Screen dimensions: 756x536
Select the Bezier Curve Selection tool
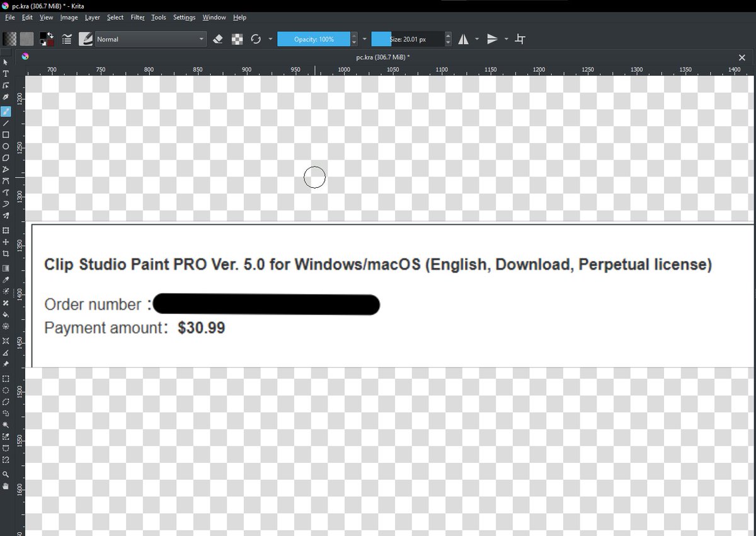point(6,448)
